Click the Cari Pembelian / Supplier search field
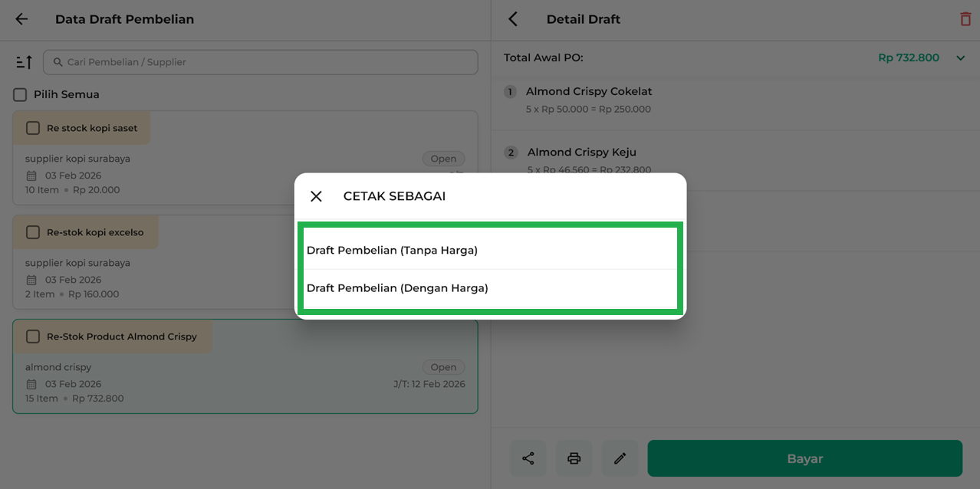The image size is (980, 489). pos(261,62)
